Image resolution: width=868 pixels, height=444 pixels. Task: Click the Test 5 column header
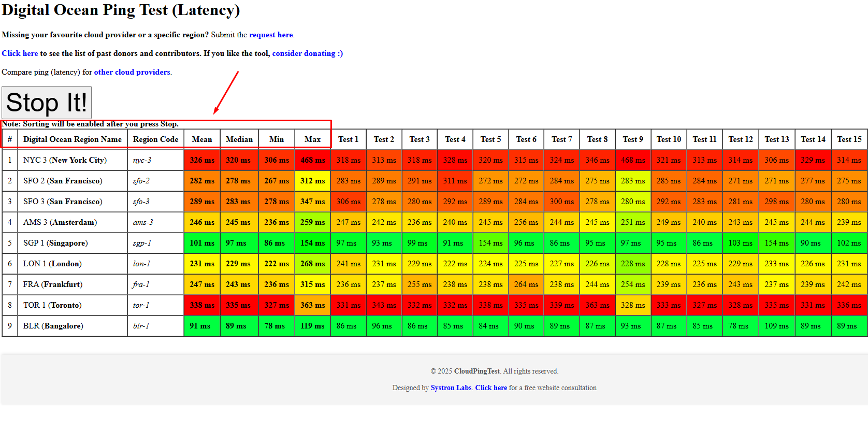tap(491, 139)
